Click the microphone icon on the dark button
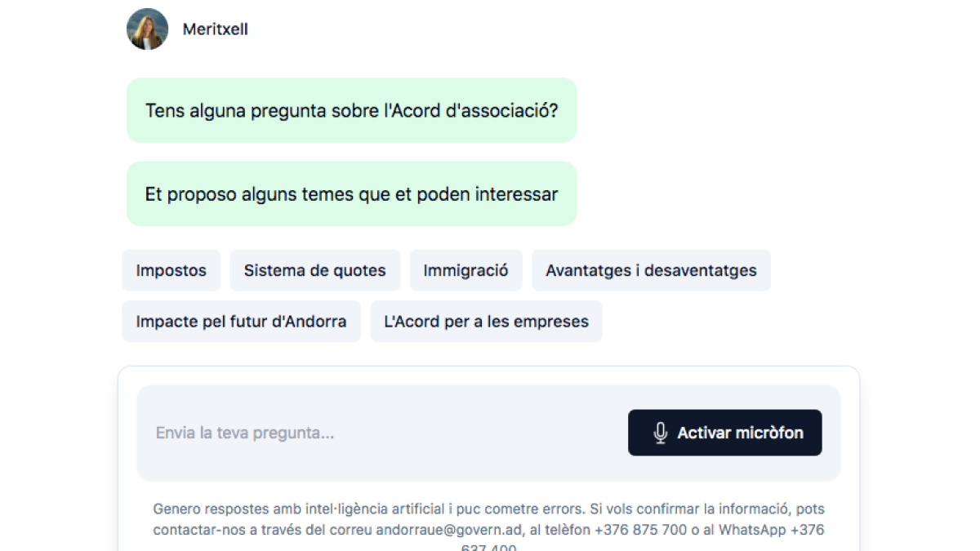The height and width of the screenshot is (551, 980). tap(660, 433)
